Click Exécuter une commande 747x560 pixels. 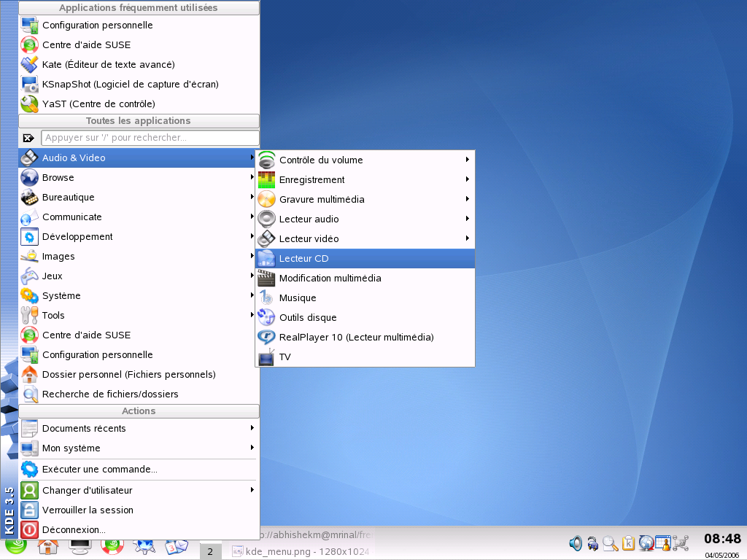tap(139, 470)
